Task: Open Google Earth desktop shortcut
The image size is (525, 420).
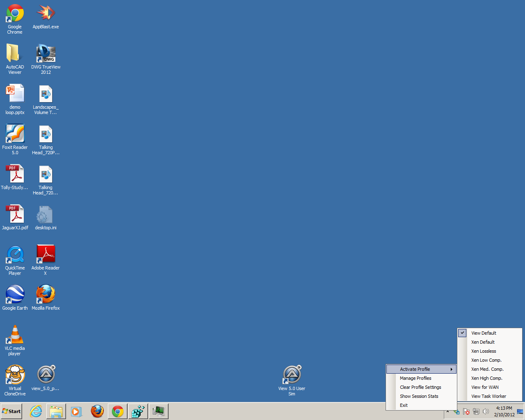Action: tap(15, 295)
